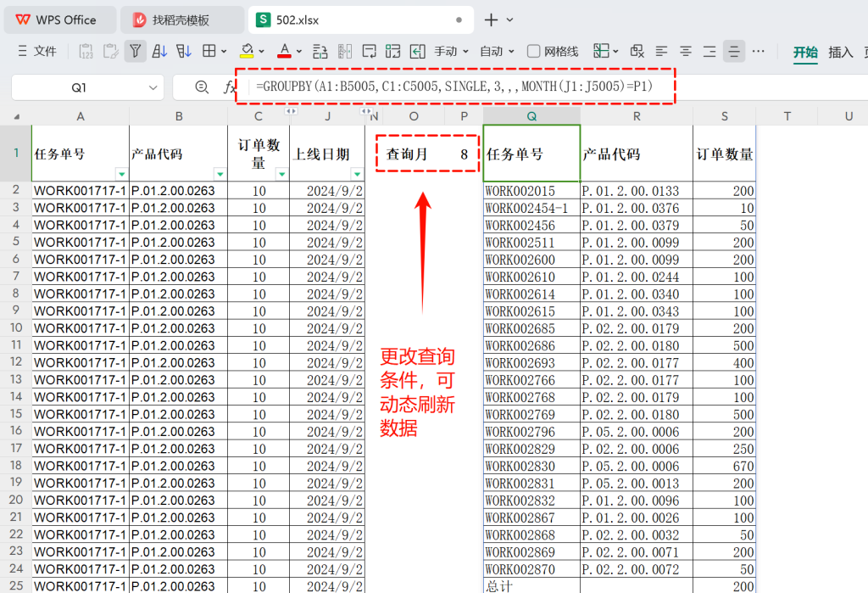The image size is (868, 593).
Task: Apply fill color bucket
Action: 247,52
